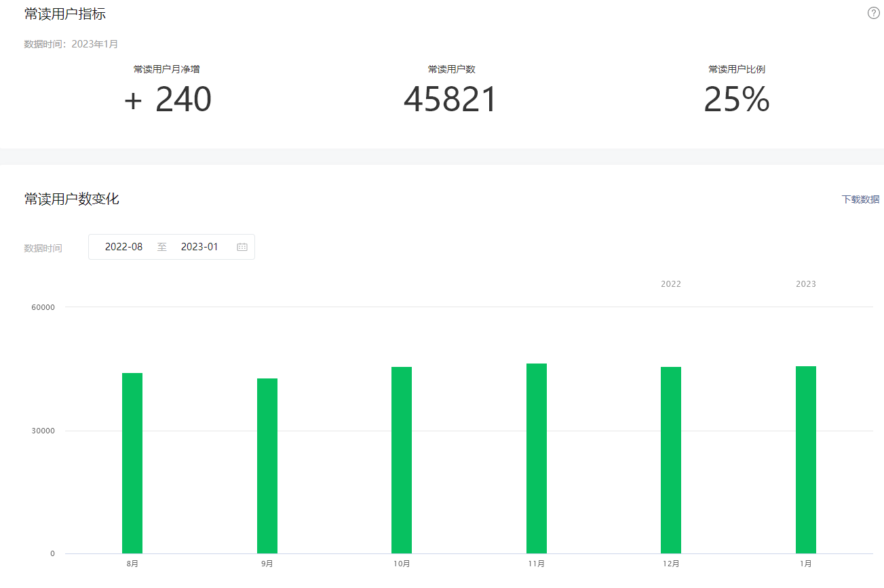Image resolution: width=884 pixels, height=588 pixels.
Task: Click the green bar for 9月
Action: coord(267,465)
